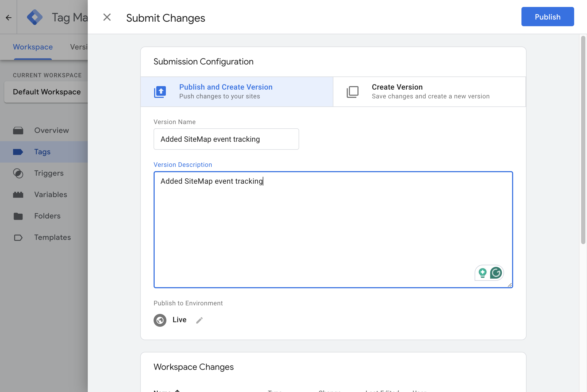Click the Workspace Changes heading

pyautogui.click(x=194, y=367)
